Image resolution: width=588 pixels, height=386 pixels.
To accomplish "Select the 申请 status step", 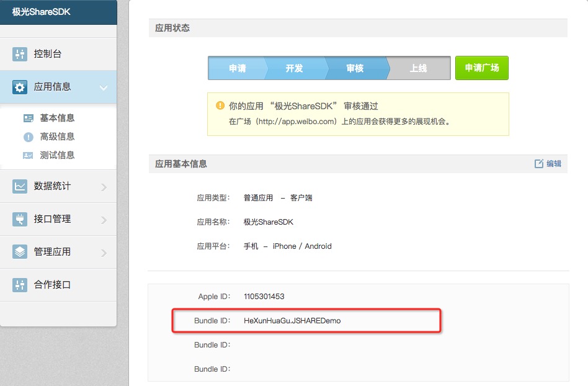I will [238, 68].
